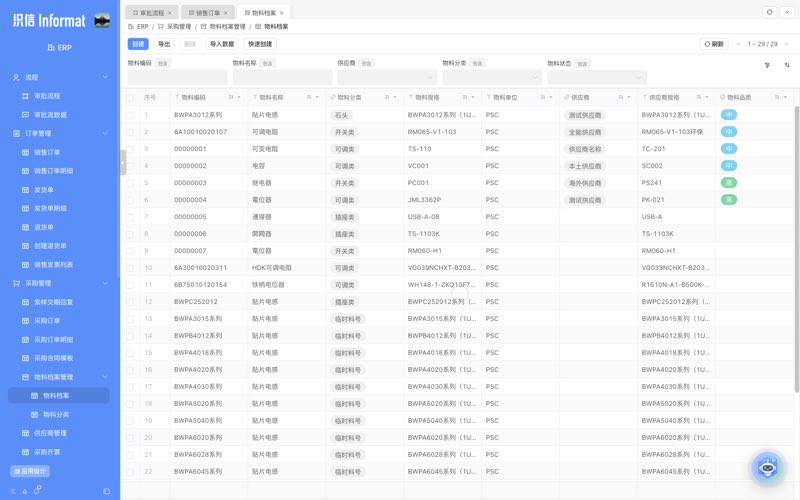This screenshot has width=800, height=500.
Task: Collapse the 采购管理 sidebar group
Action: (105, 283)
